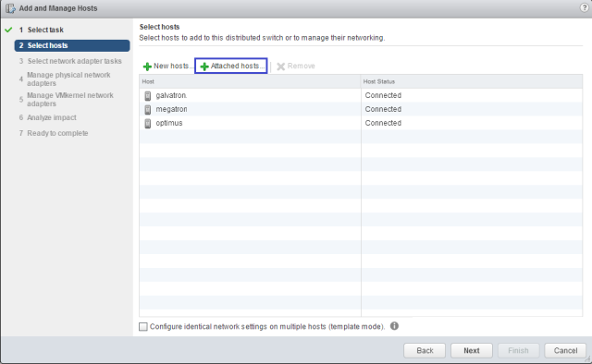Screen dimensions: 592x364
Task: Enable template mode checkbox
Action: 143,327
